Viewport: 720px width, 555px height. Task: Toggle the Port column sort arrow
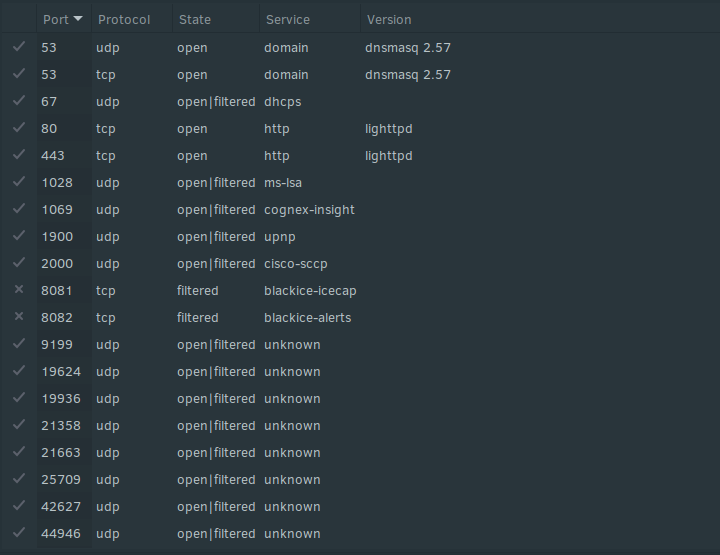(78, 19)
